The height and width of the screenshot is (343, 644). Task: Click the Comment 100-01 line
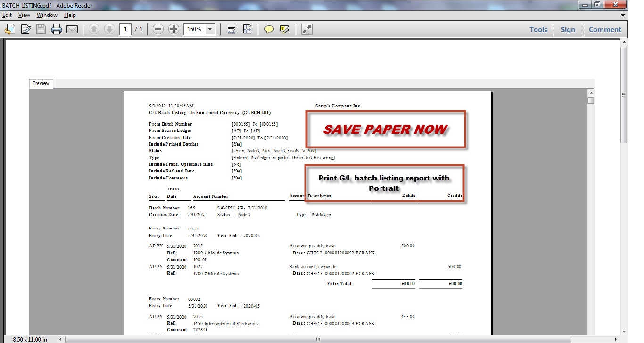point(187,260)
